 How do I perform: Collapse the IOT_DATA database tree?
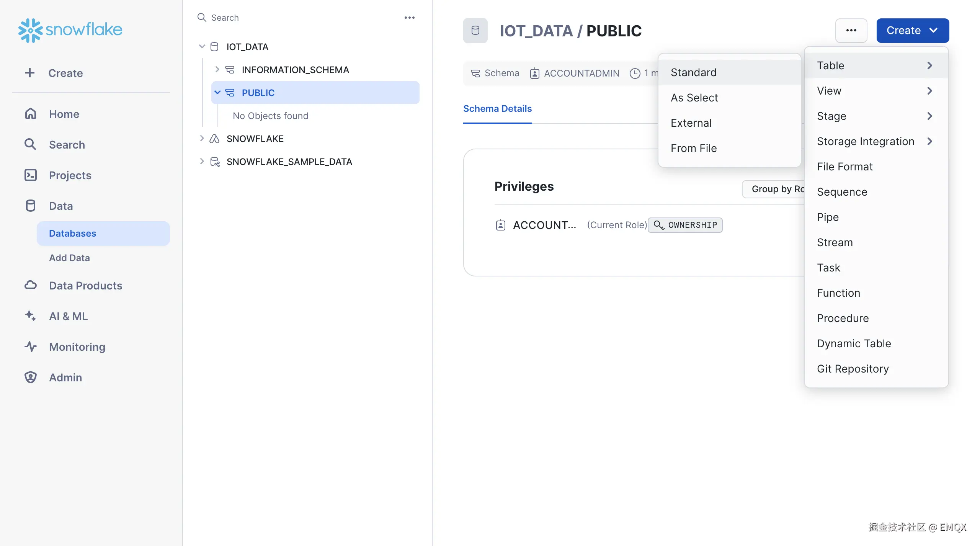pos(202,47)
